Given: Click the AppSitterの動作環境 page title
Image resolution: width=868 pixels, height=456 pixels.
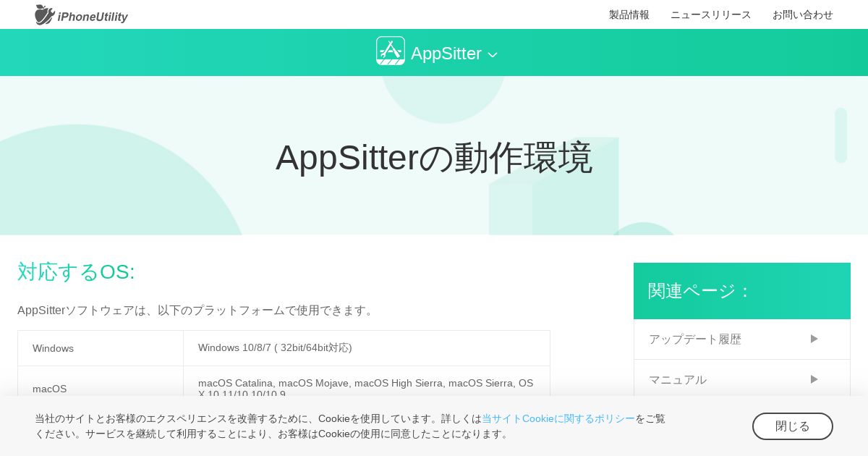Looking at the screenshot, I should click(x=434, y=158).
